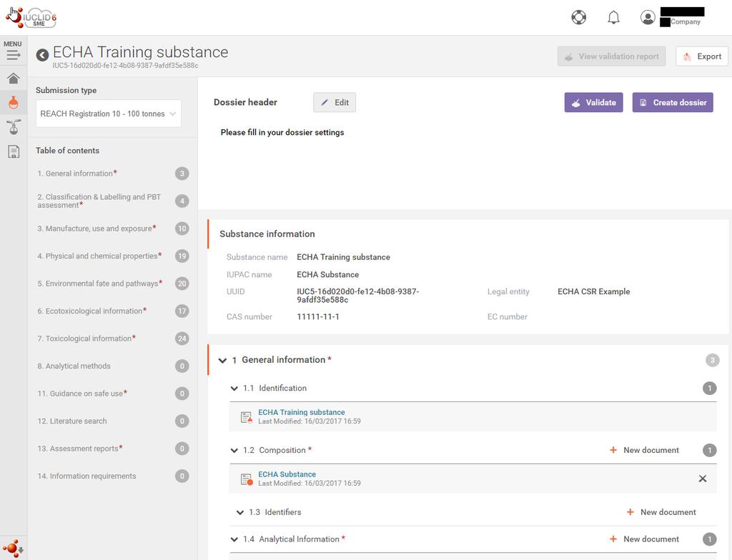Collapse 1.1 Identification section
732x560 pixels.
[x=234, y=389]
